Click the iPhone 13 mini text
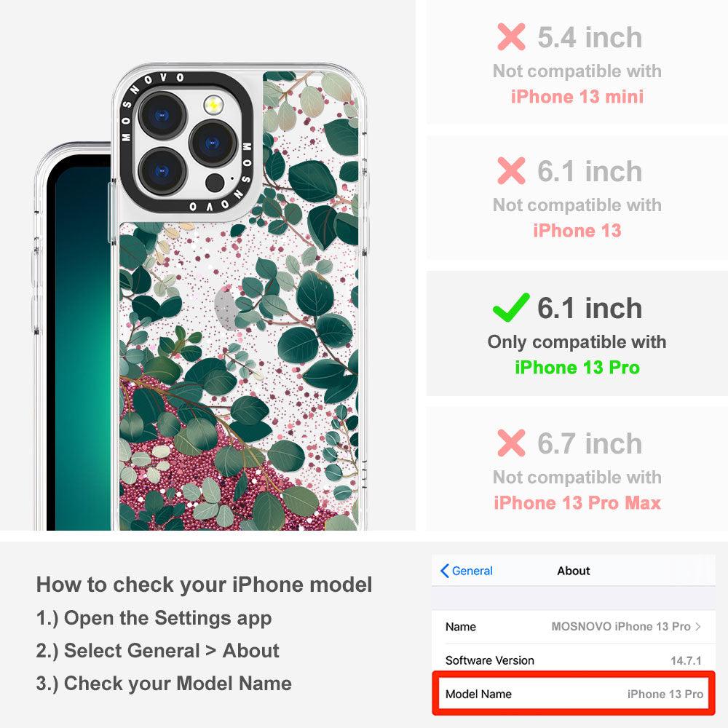The image size is (728, 728). click(577, 97)
